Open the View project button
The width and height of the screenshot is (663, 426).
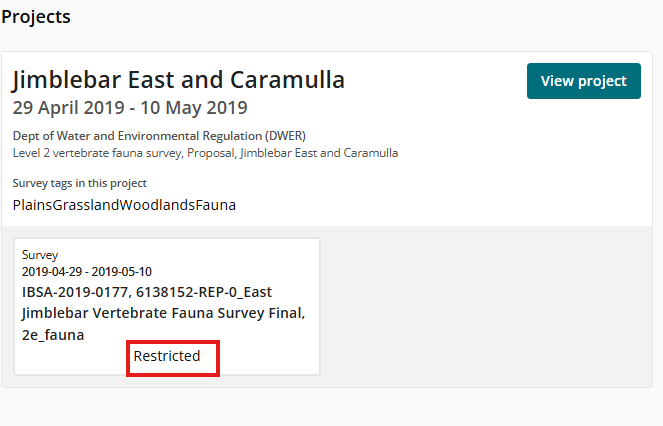tap(584, 81)
